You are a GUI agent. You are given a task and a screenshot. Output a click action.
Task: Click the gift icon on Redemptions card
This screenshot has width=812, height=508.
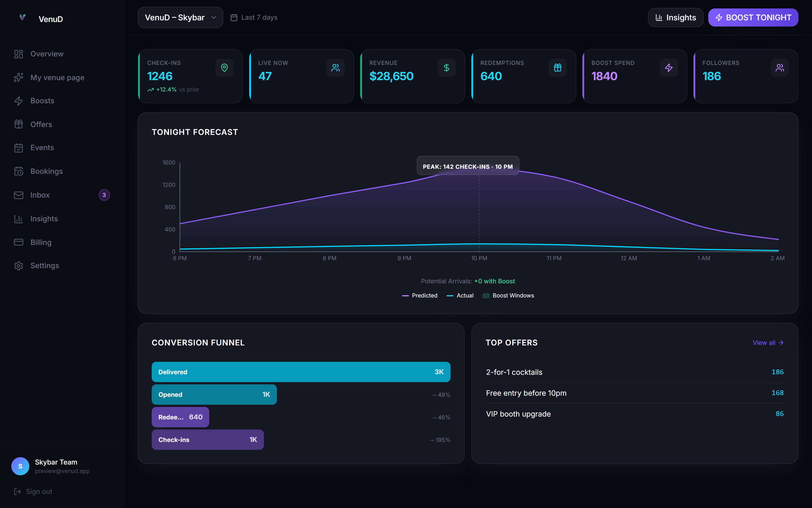(558, 67)
